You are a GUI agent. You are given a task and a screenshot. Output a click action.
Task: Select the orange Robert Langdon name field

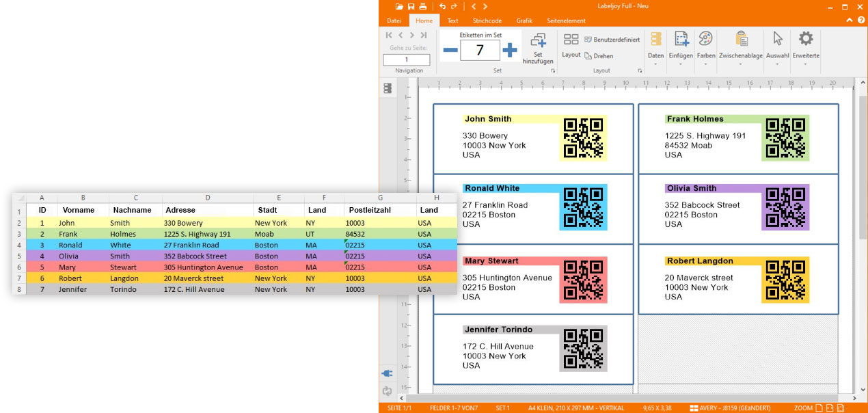tap(714, 261)
